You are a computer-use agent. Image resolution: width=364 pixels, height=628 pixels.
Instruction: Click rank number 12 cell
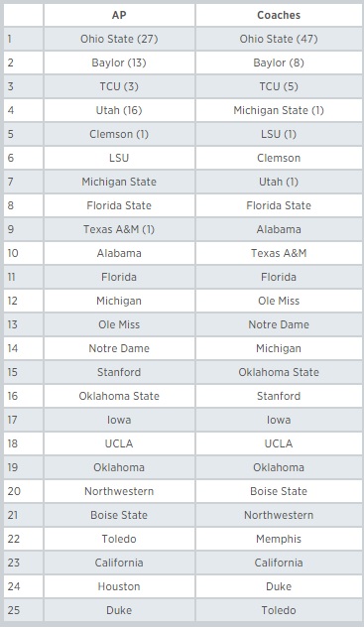(x=23, y=301)
